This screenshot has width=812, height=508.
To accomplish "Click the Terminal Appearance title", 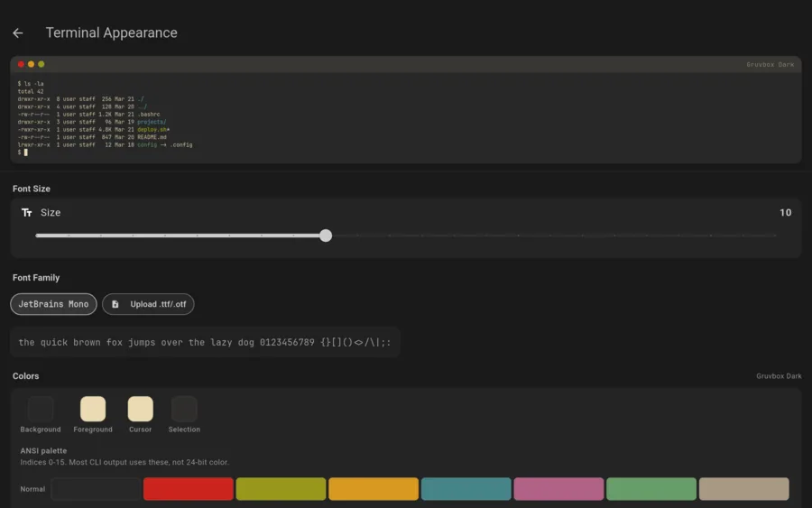I will tap(111, 32).
